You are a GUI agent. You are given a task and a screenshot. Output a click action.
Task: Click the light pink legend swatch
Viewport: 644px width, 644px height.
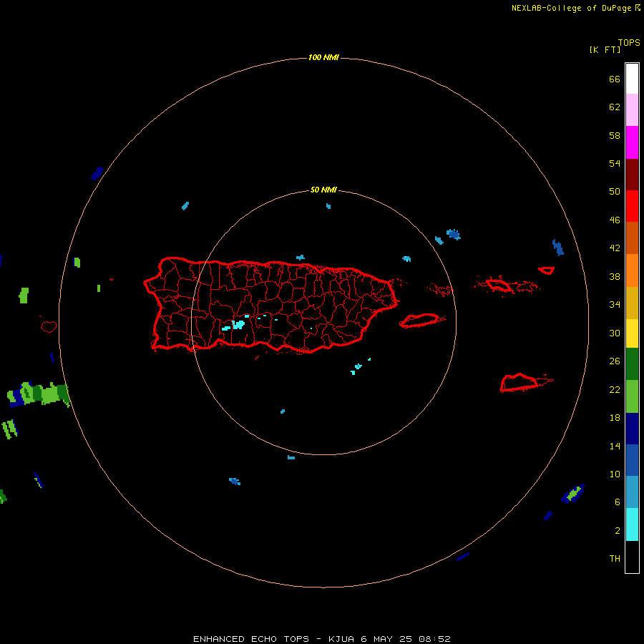coord(632,110)
